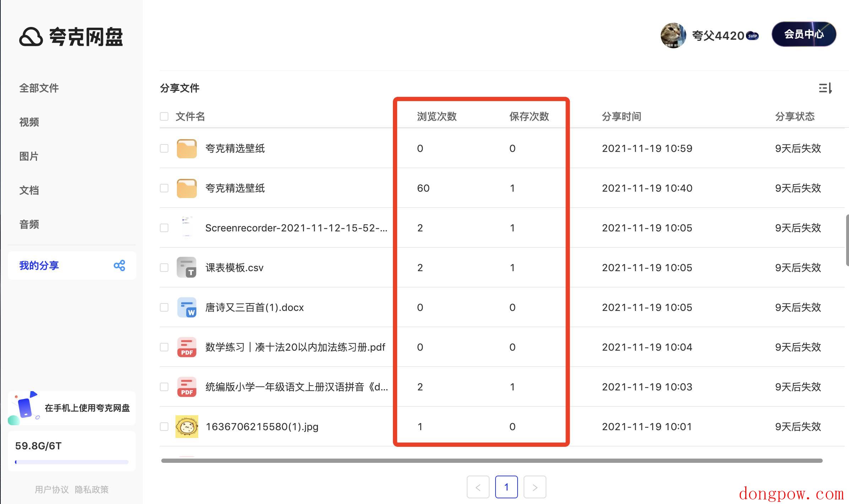
Task: Click folder icon in row with 60 views
Action: click(x=187, y=188)
